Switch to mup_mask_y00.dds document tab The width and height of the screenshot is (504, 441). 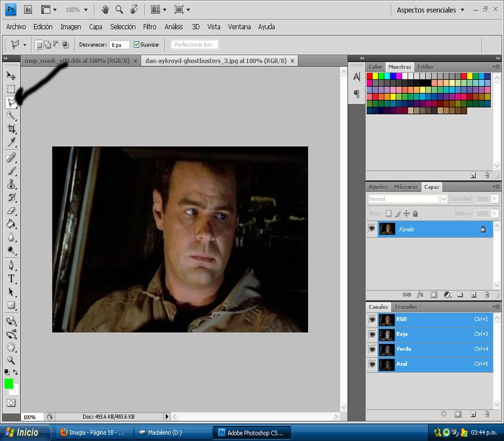77,60
